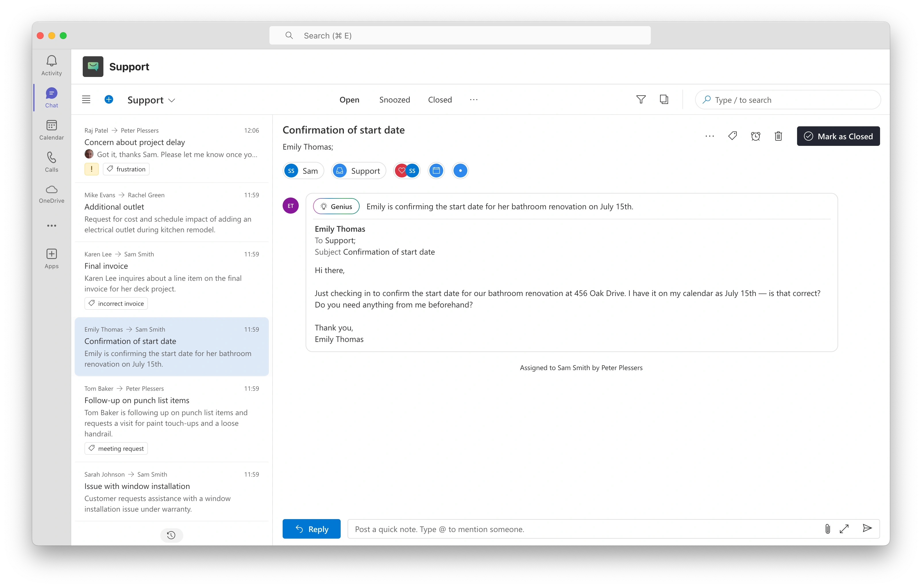The height and width of the screenshot is (588, 922).
Task: Expand the Support inbox dropdown
Action: tap(151, 100)
